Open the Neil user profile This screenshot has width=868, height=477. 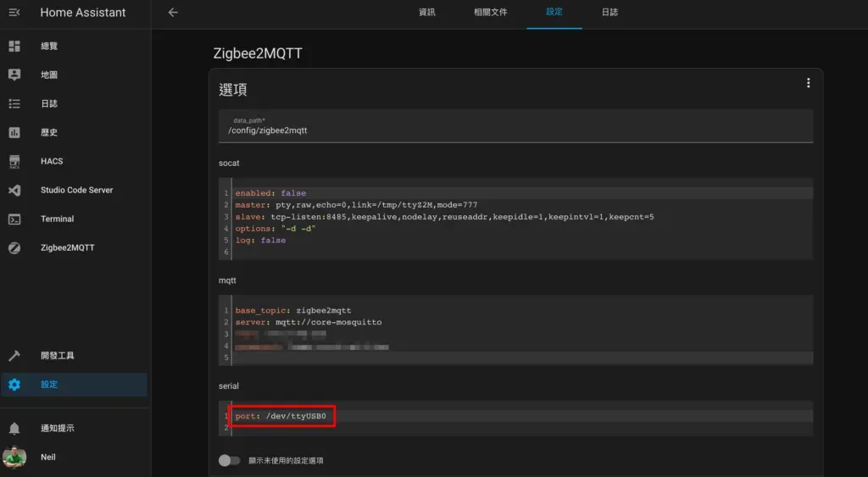coord(14,458)
